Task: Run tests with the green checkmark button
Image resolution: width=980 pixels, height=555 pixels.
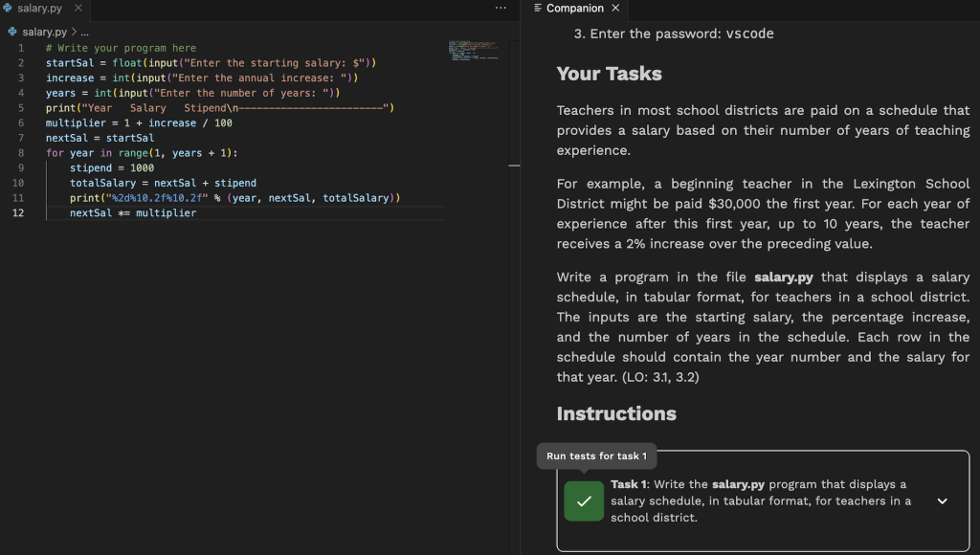Action: 584,501
